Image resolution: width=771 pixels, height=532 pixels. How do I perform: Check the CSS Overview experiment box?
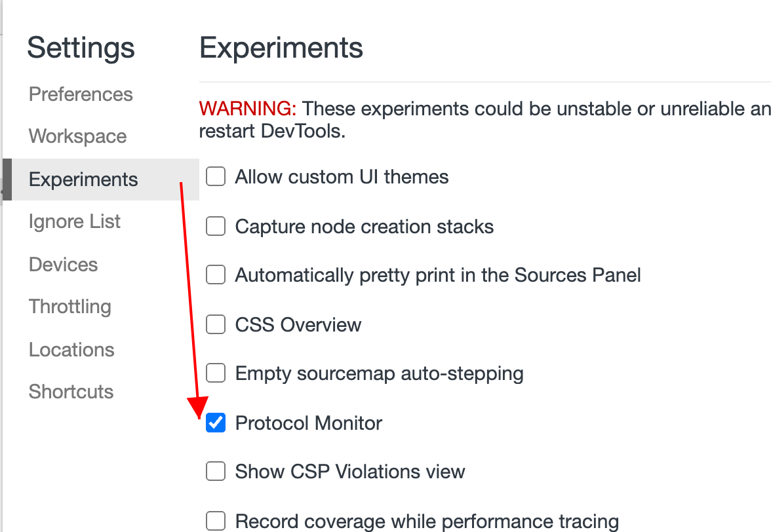click(x=216, y=324)
